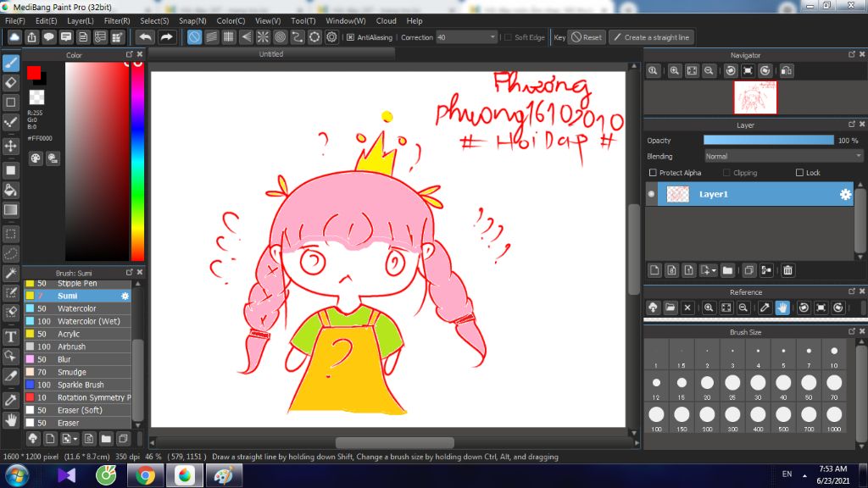Open the Windows Start button
868x488 pixels.
pos(17,476)
